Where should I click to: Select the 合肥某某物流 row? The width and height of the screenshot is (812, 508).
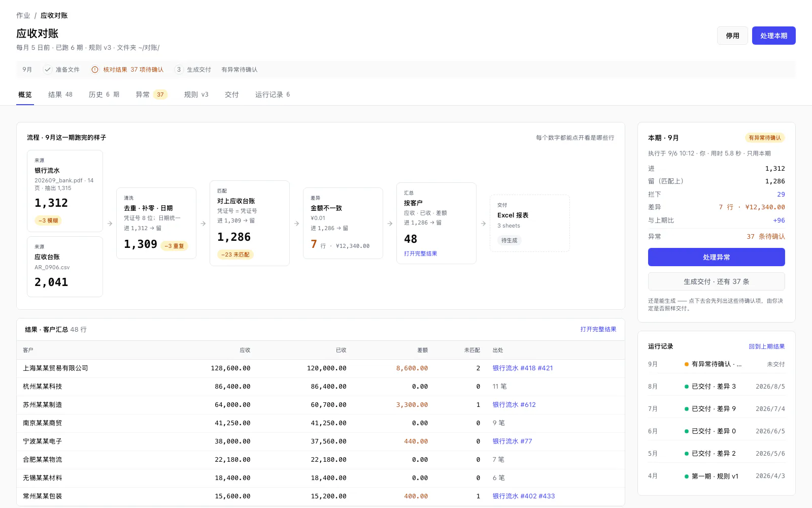click(320, 460)
